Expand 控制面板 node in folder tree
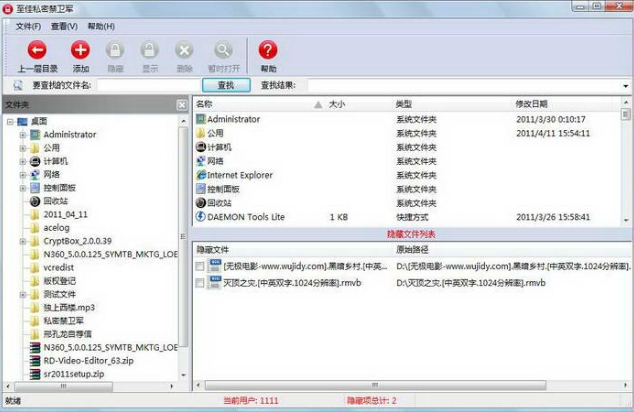Image resolution: width=634 pixels, height=412 pixels. tap(23, 188)
